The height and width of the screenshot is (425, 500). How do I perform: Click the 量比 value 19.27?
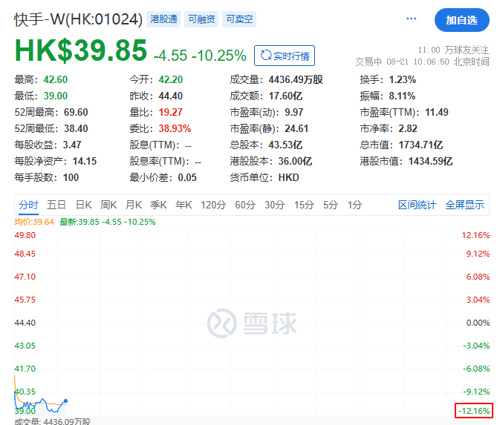[x=170, y=112]
